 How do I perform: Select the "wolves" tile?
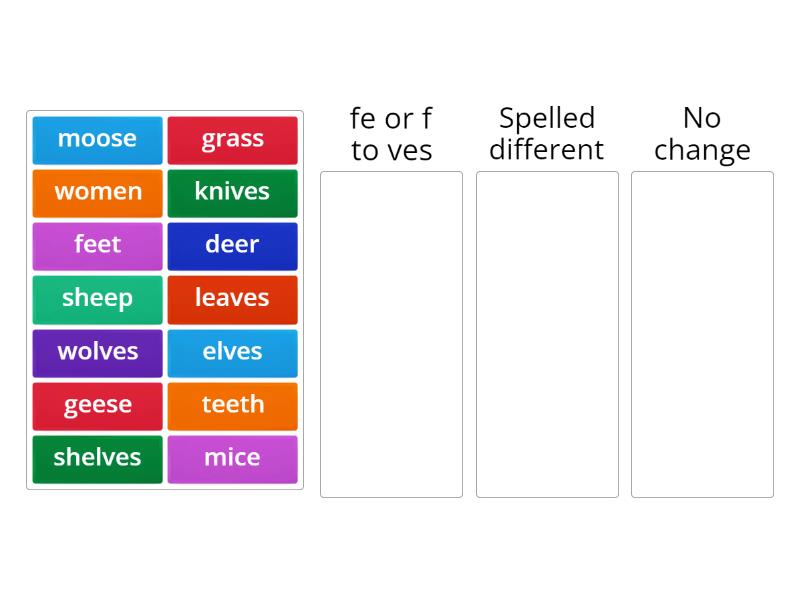pyautogui.click(x=97, y=351)
